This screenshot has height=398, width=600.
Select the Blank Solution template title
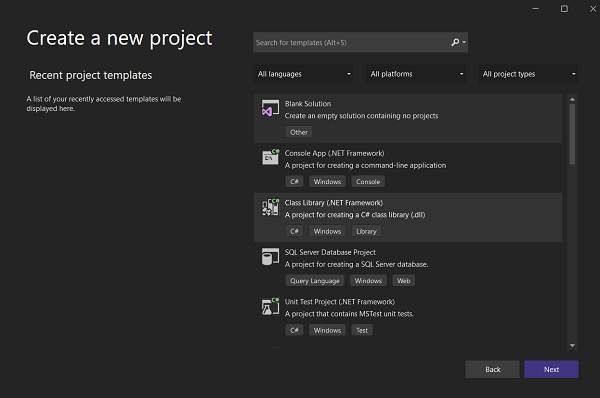(308, 104)
